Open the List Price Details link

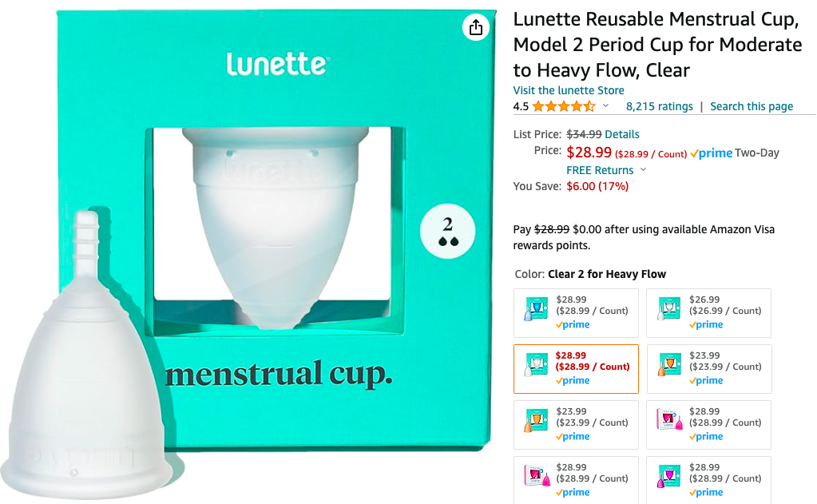[x=621, y=134]
